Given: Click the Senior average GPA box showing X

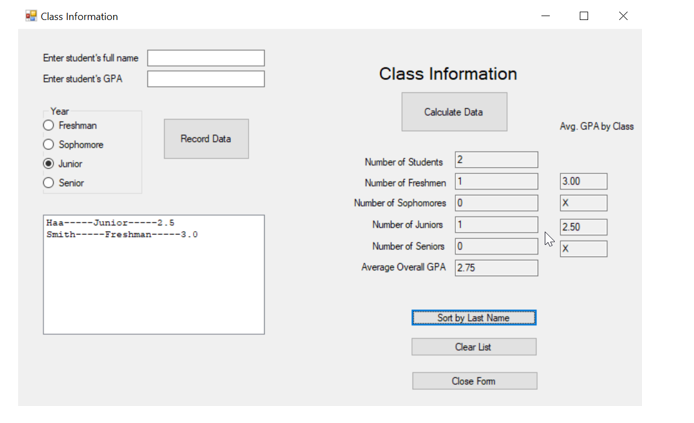Looking at the screenshot, I should pyautogui.click(x=583, y=249).
